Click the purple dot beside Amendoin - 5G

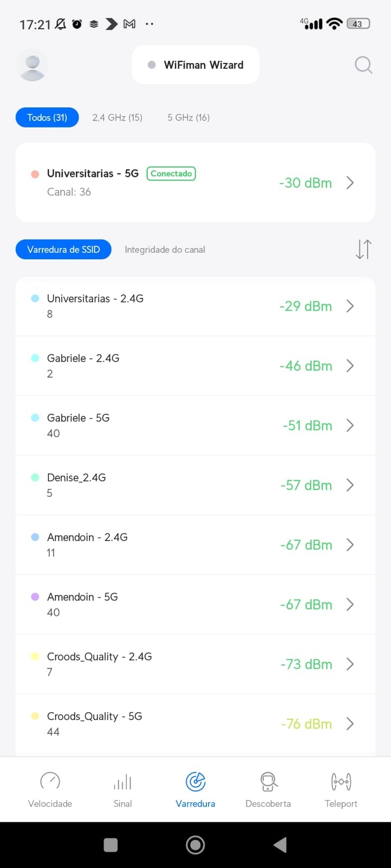pos(35,597)
